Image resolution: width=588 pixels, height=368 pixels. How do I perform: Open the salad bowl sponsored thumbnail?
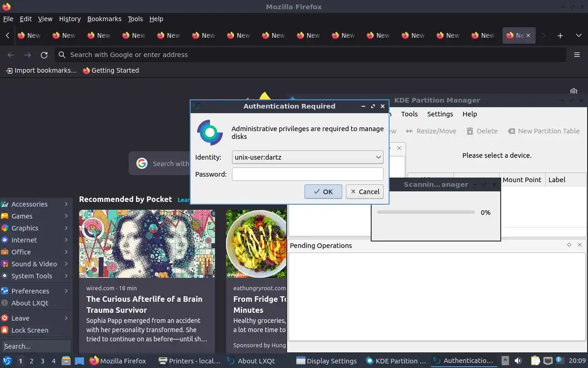256,244
